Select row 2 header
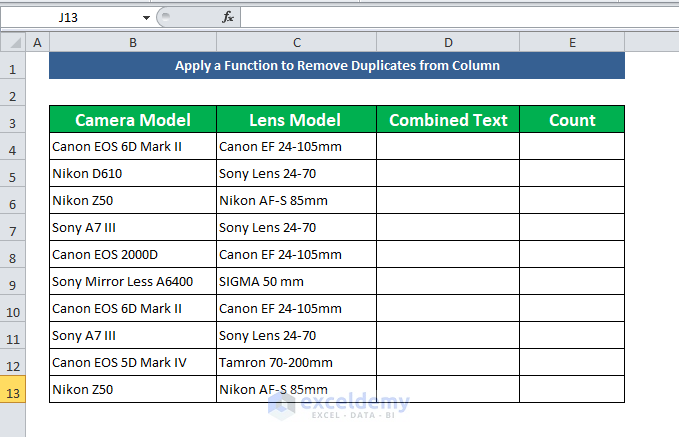Screen dimensions: 679x437 click(13, 92)
